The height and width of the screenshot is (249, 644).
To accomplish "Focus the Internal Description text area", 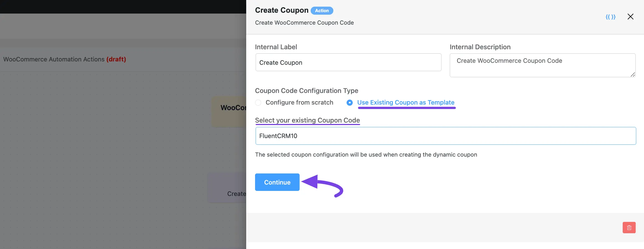I will [542, 65].
